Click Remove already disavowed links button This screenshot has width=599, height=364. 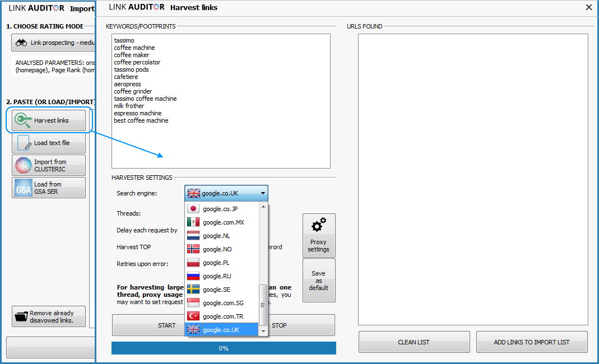pos(49,316)
